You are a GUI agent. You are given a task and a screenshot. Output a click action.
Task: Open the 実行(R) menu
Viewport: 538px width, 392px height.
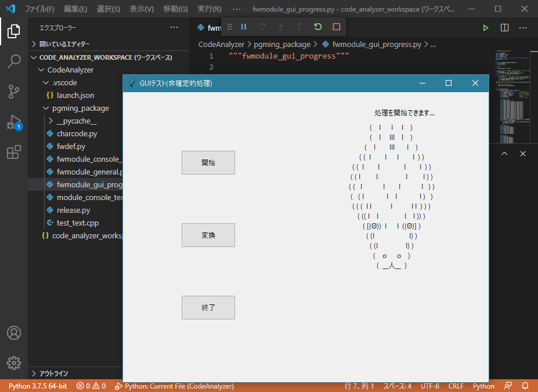pyautogui.click(x=210, y=9)
